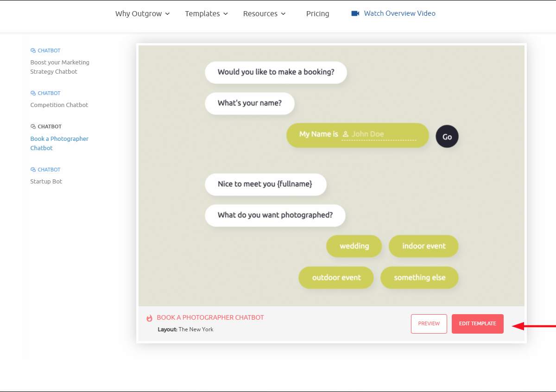Type in the John Doe name field

[382, 134]
